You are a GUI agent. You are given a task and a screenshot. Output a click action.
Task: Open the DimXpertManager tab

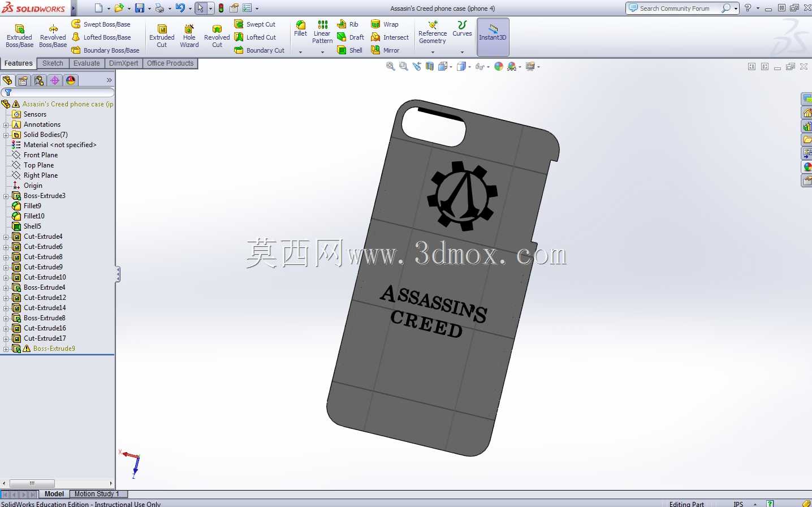pyautogui.click(x=55, y=80)
